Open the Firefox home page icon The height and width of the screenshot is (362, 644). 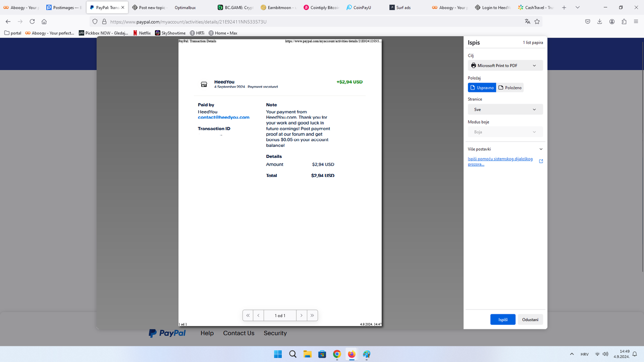[x=44, y=22]
